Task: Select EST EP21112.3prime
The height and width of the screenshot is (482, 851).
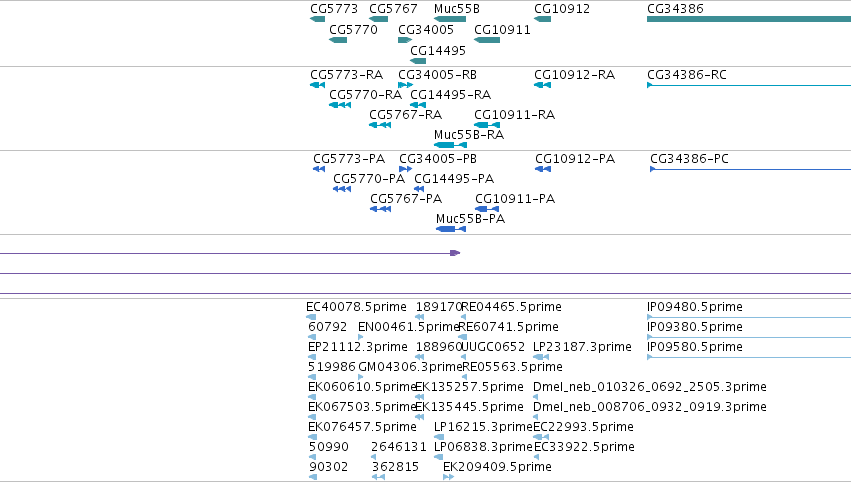Action: (x=358, y=347)
